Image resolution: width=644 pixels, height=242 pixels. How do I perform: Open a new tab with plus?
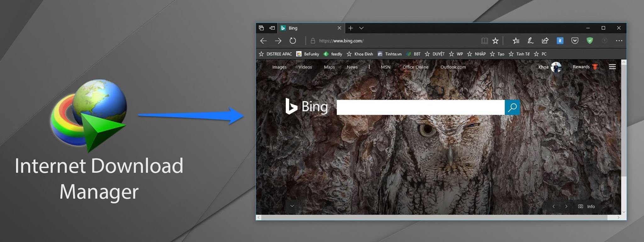click(351, 28)
